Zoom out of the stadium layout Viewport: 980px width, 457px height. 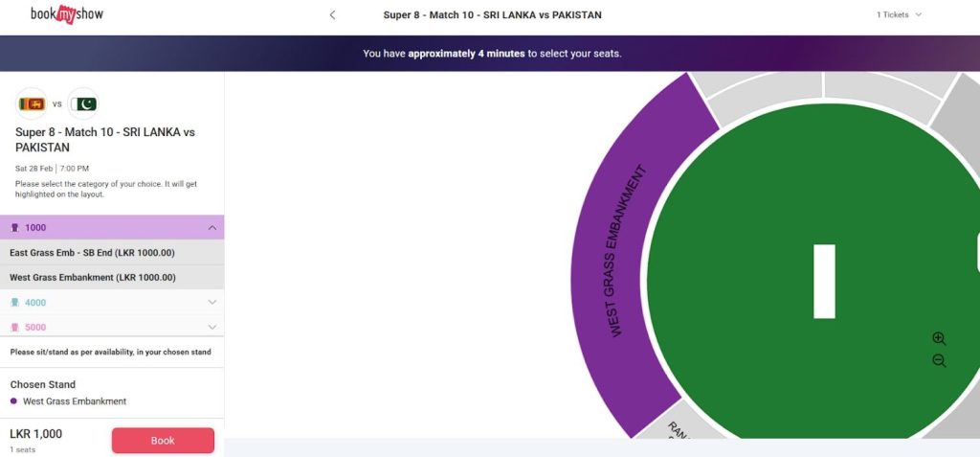pyautogui.click(x=939, y=361)
